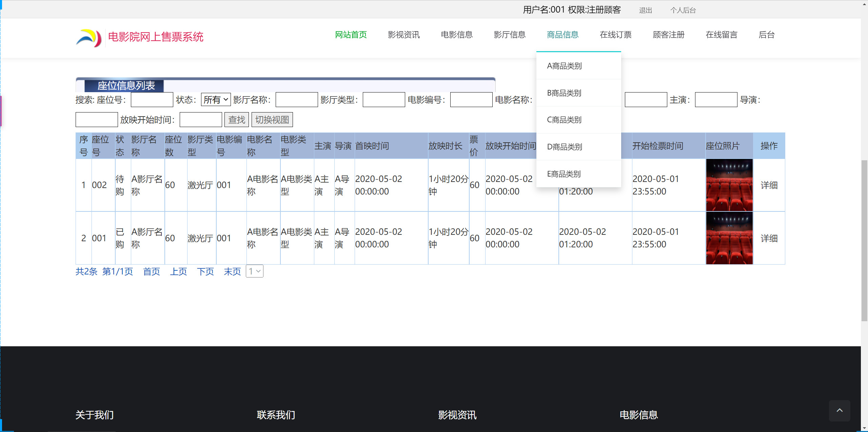Choose C商品类别 in the product submenu
This screenshot has height=432, width=868.
pos(564,120)
